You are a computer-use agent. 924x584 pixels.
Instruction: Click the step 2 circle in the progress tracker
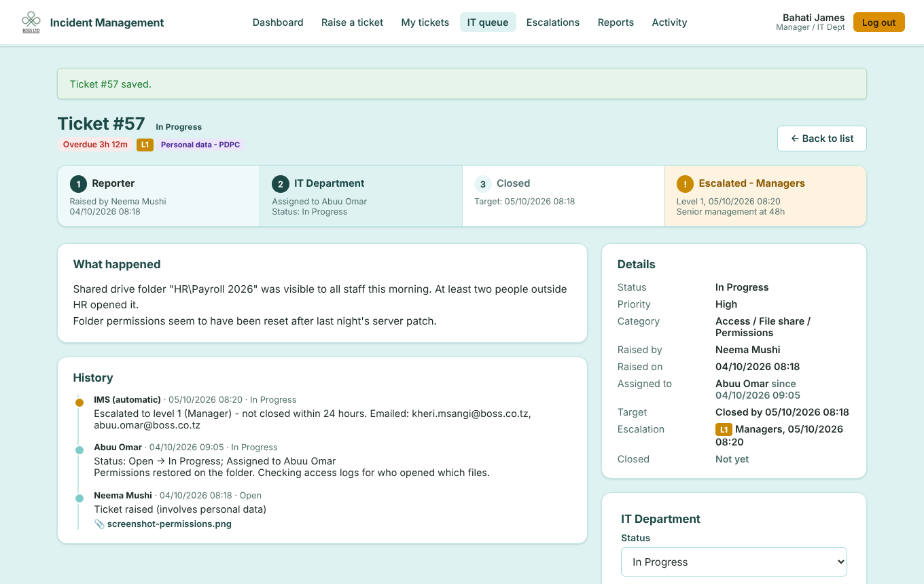[281, 184]
